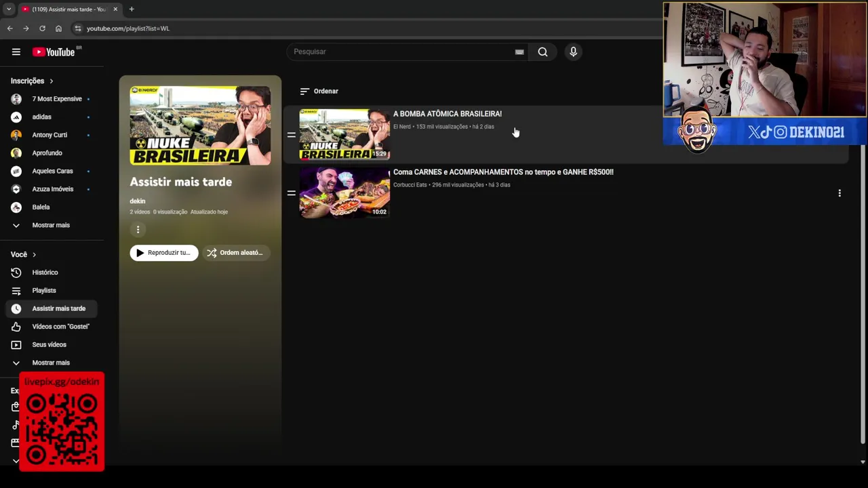Grab reorder handle of Coma CARNES video
The width and height of the screenshot is (868, 488).
coord(291,193)
